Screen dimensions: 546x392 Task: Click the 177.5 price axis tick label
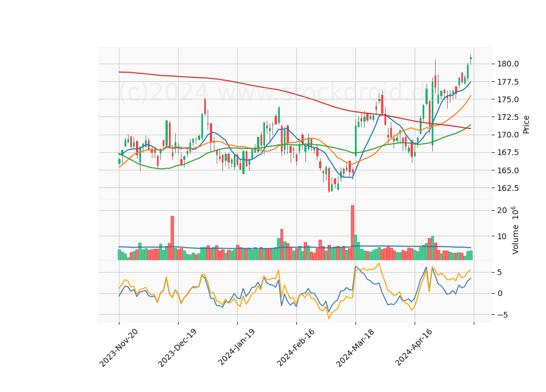[508, 82]
